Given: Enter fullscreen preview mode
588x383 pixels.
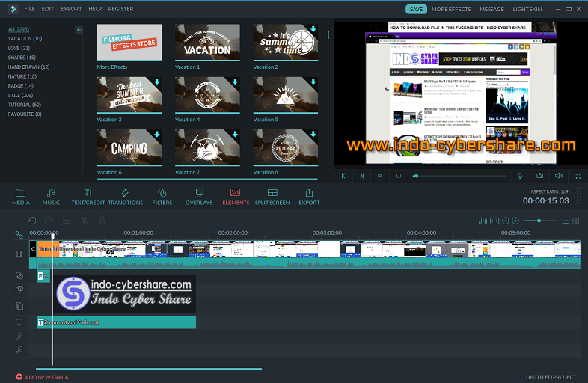Looking at the screenshot, I should 578,176.
